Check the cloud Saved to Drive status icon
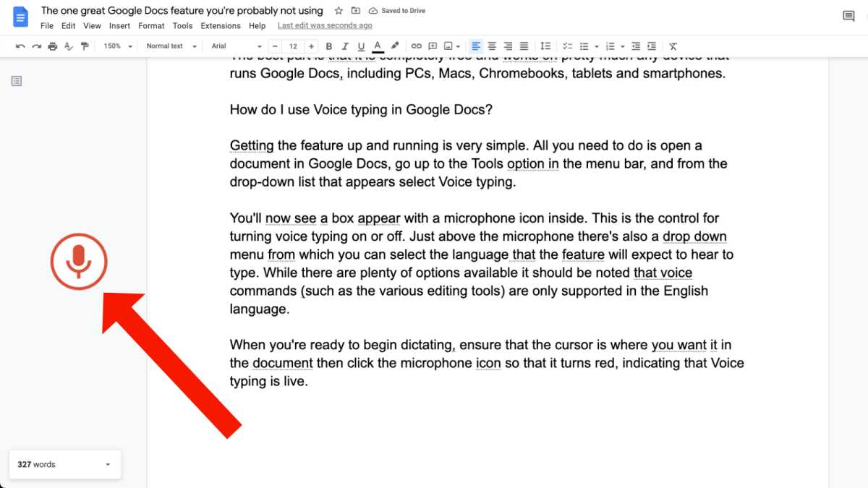868x488 pixels. tap(373, 11)
